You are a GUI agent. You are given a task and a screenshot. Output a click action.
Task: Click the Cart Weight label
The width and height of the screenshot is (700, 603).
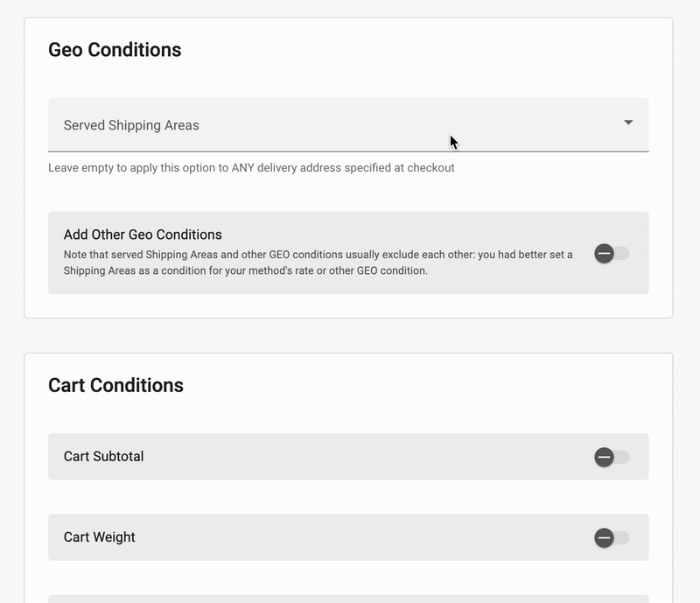pos(99,537)
